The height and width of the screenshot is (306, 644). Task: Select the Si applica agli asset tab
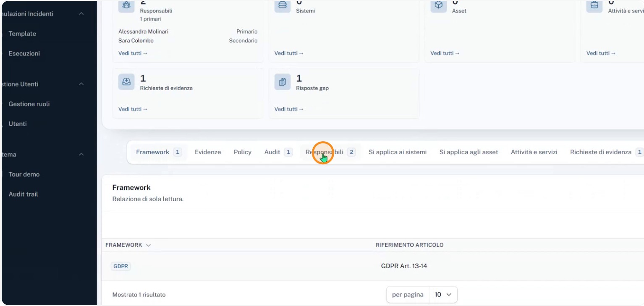pos(469,152)
